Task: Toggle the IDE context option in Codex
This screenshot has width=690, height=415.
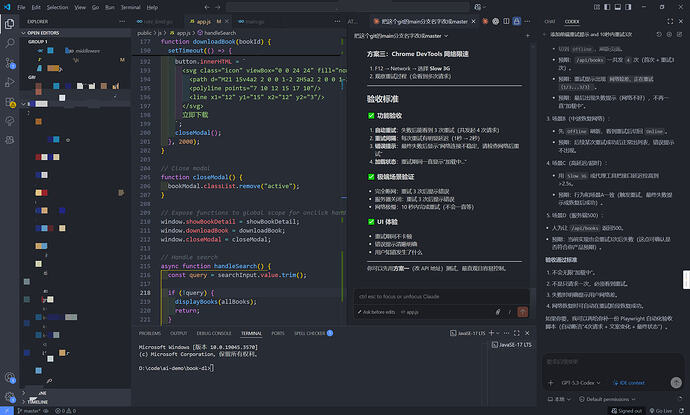Action: [628, 383]
